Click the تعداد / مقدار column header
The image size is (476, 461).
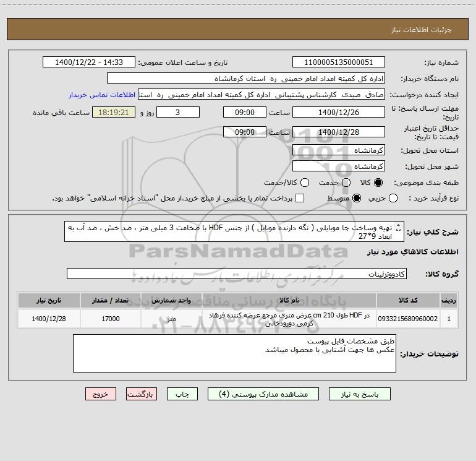[111, 300]
